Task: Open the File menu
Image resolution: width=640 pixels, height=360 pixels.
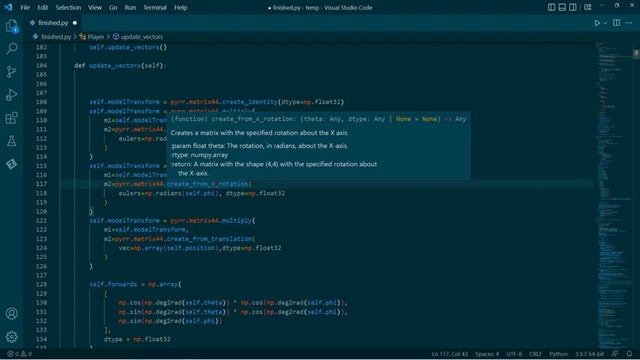Action: point(25,7)
